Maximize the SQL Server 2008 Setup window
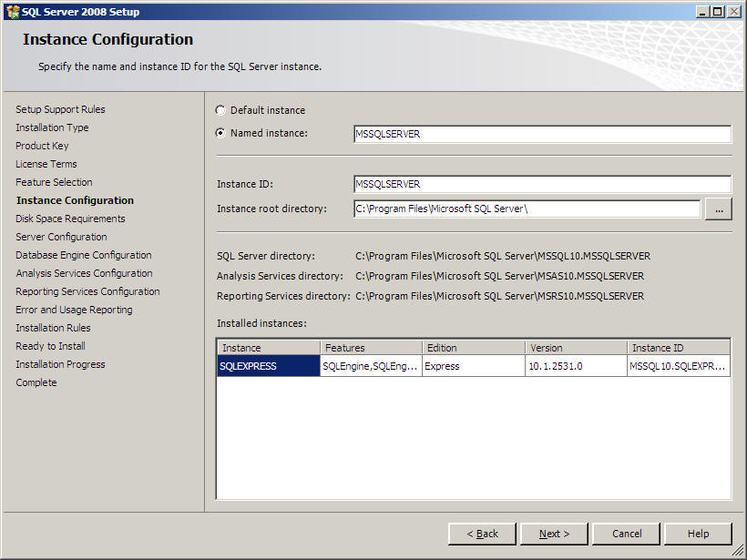The image size is (747, 560). point(717,12)
